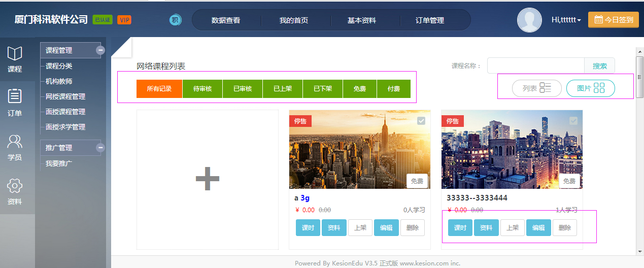This screenshot has height=268, width=644.
Task: Open the 学员 people icon in sidebar
Action: [x=15, y=142]
